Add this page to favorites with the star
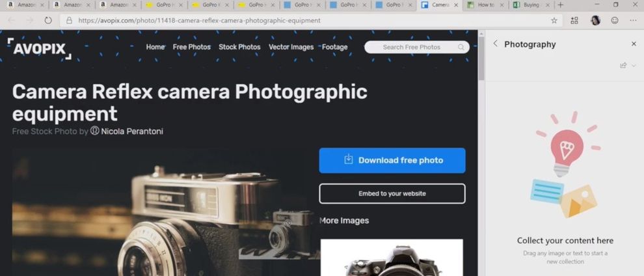Viewport: 644px width, 276px height. click(554, 20)
